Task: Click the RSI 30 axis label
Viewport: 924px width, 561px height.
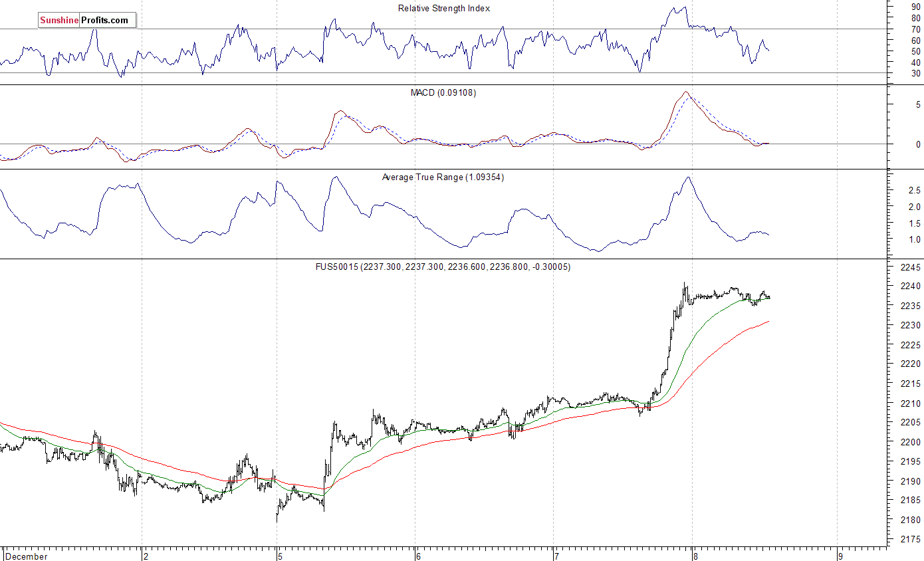Action: click(x=916, y=73)
